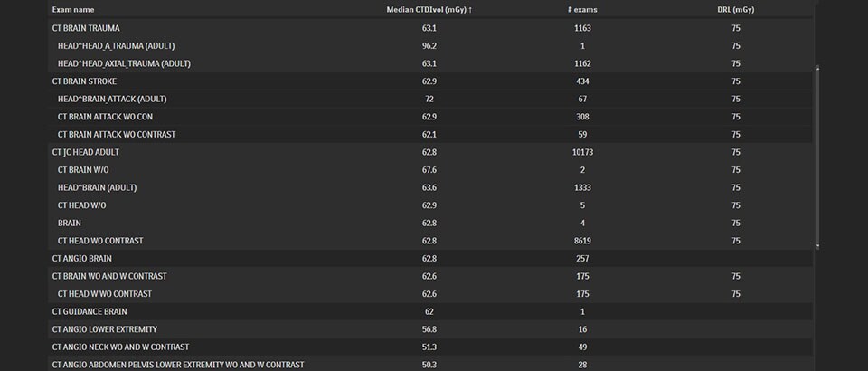Select the HEAD^BRAIN (ADULT) row
Screen dimensions: 868x371
coord(430,187)
